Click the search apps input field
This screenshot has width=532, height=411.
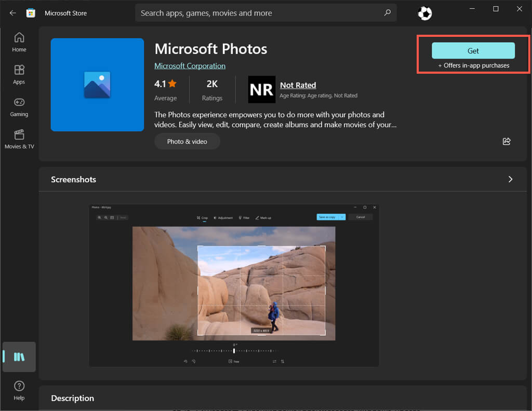tap(260, 13)
